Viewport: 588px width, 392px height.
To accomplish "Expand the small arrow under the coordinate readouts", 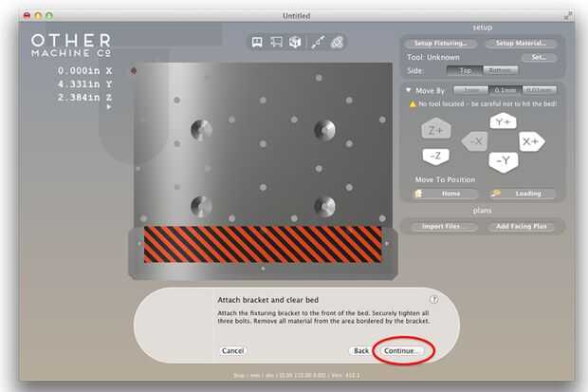I will (x=109, y=107).
